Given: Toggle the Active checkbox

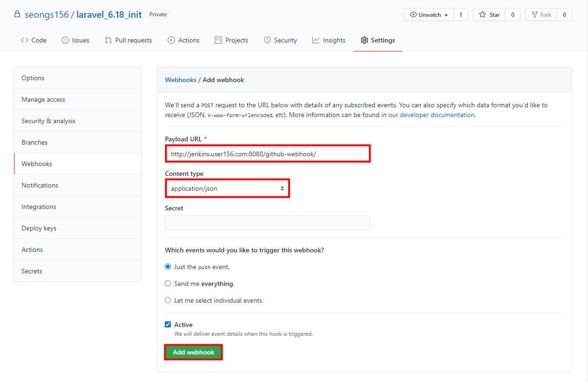Looking at the screenshot, I should point(168,325).
